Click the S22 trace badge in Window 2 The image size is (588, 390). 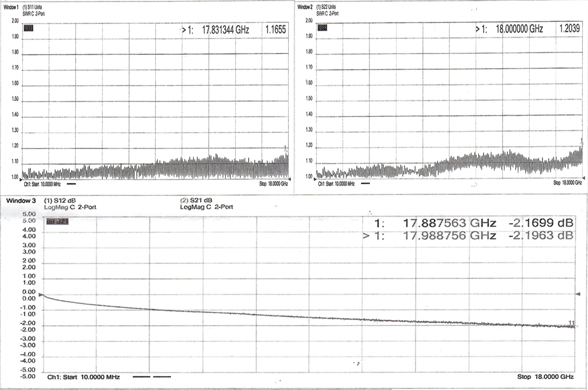click(x=322, y=28)
